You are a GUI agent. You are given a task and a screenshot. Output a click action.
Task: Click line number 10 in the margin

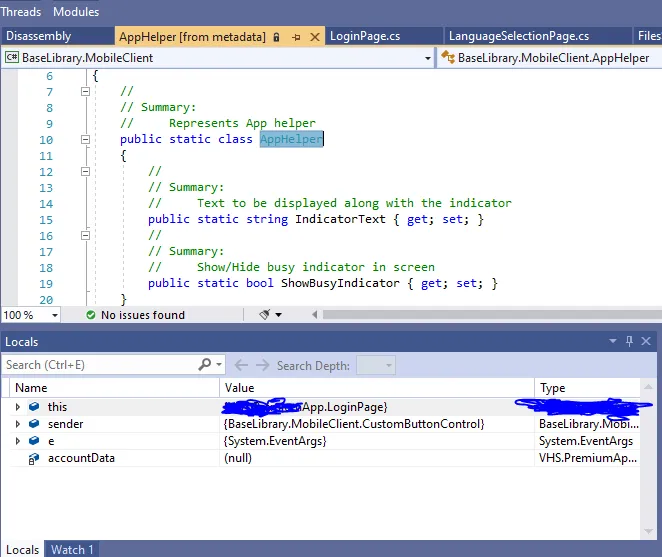(46, 140)
